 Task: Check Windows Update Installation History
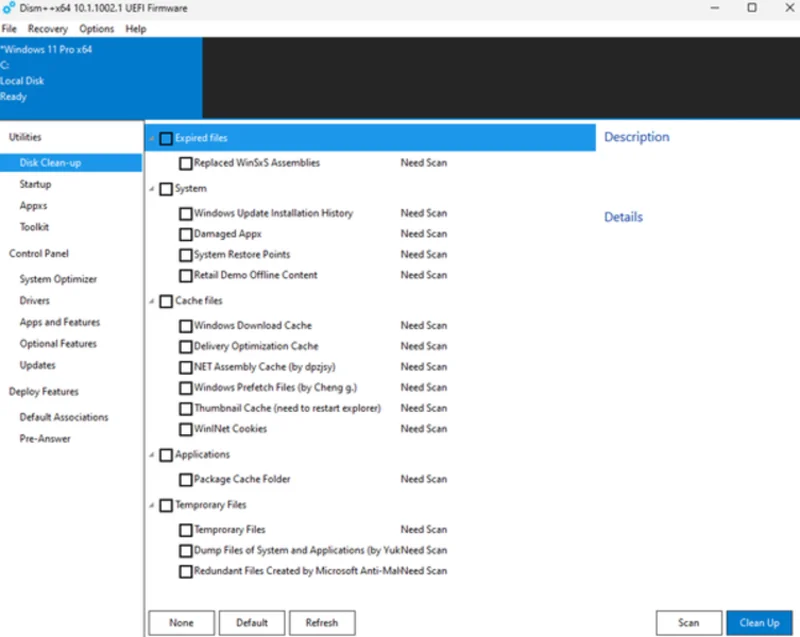pyautogui.click(x=186, y=214)
